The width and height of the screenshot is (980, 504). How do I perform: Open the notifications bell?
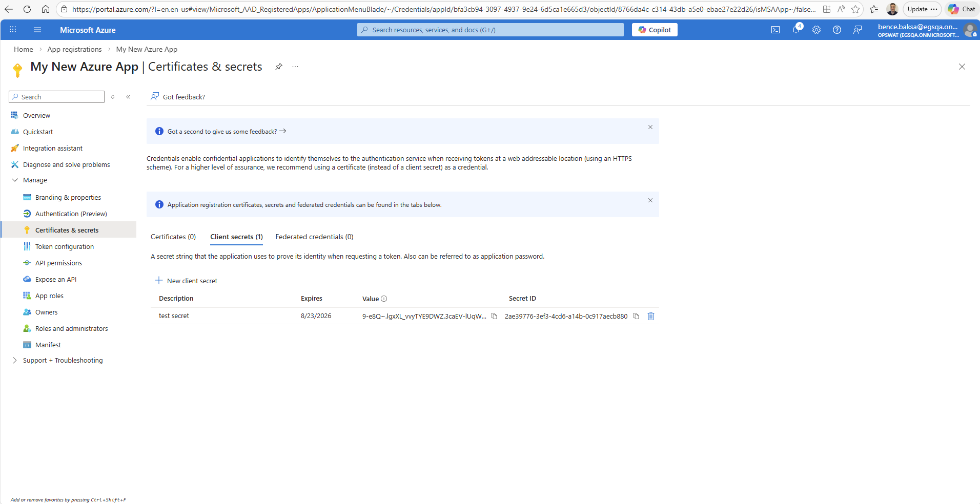coord(796,30)
